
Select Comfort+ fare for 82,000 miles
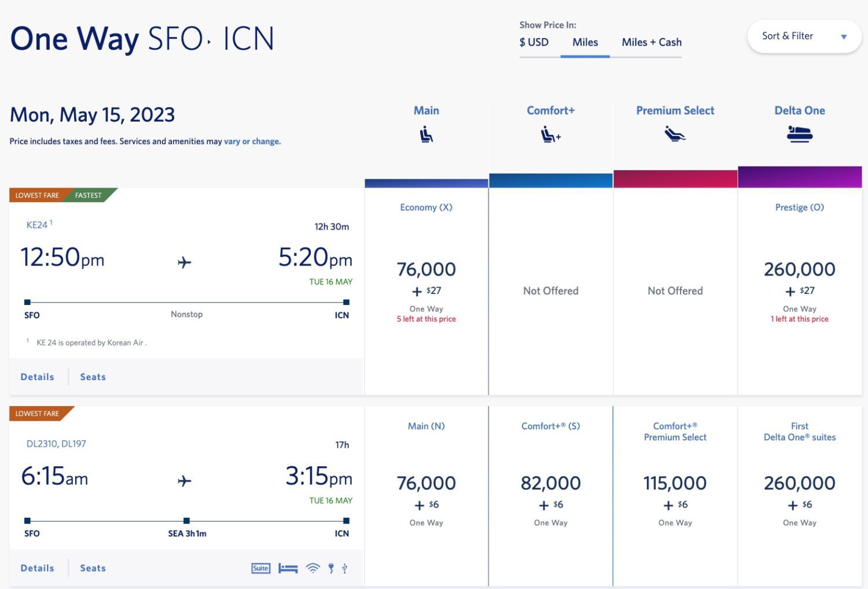click(x=550, y=483)
